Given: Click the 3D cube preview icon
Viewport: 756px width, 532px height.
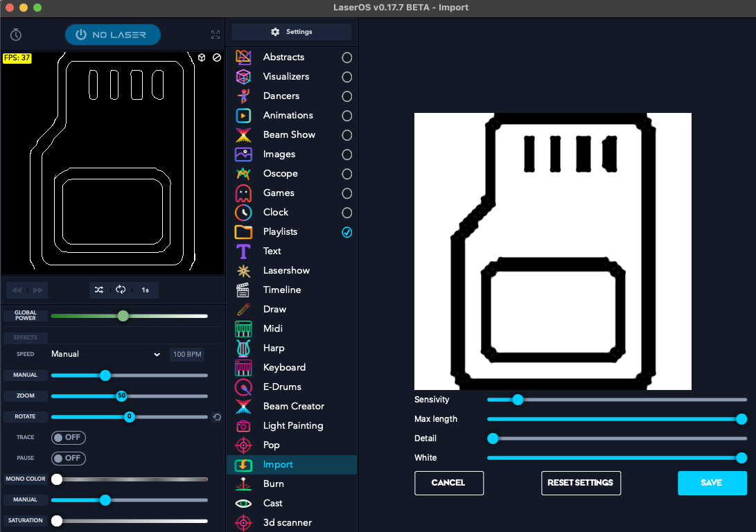Looking at the screenshot, I should click(x=201, y=57).
